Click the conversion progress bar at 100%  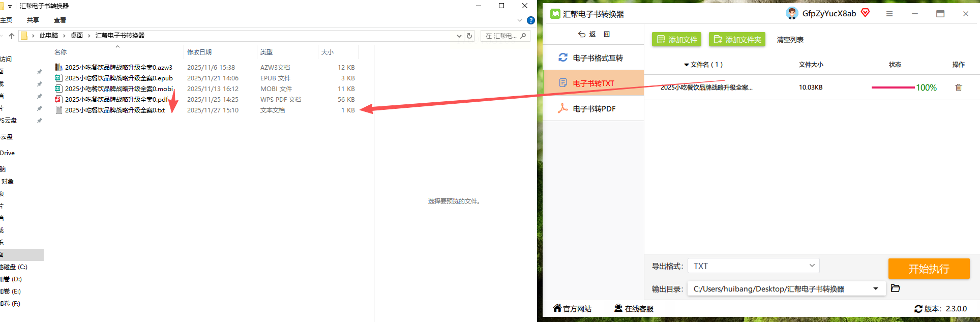[x=893, y=87]
